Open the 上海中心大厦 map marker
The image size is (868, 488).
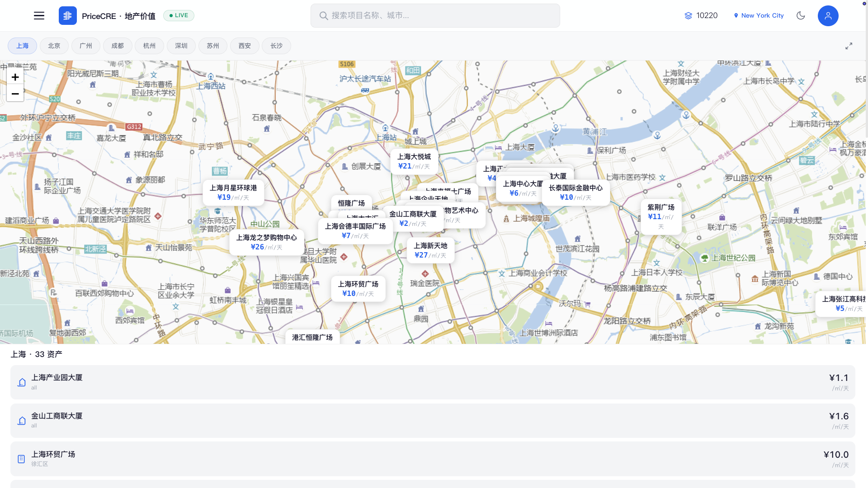click(520, 188)
